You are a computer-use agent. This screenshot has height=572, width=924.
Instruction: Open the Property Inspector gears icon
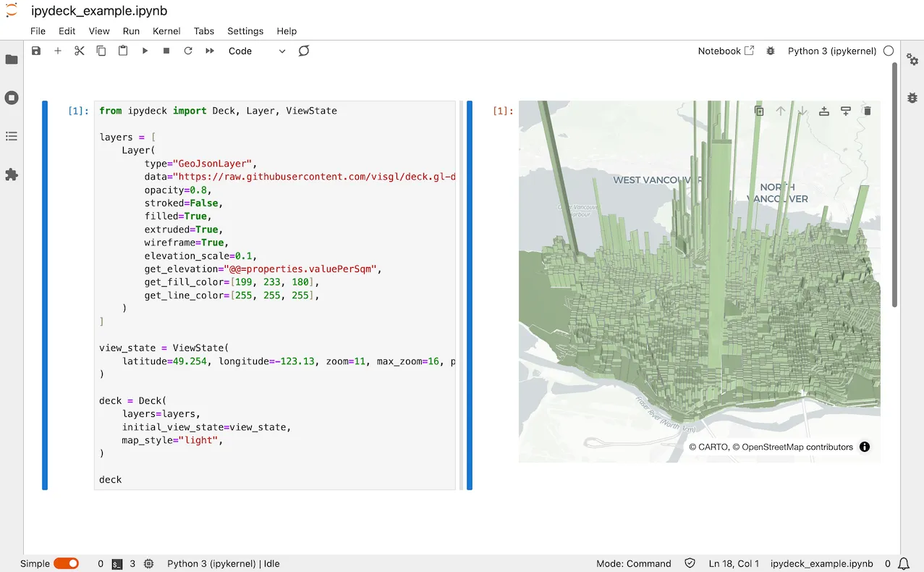coord(912,59)
